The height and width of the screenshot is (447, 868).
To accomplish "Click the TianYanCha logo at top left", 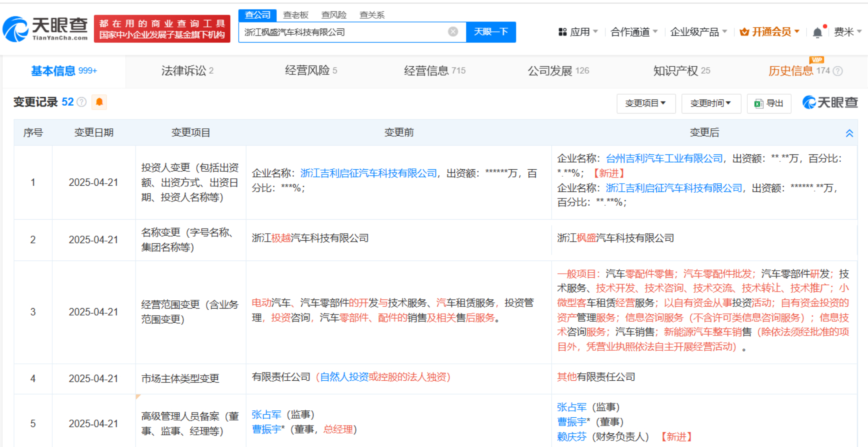I will tap(45, 28).
